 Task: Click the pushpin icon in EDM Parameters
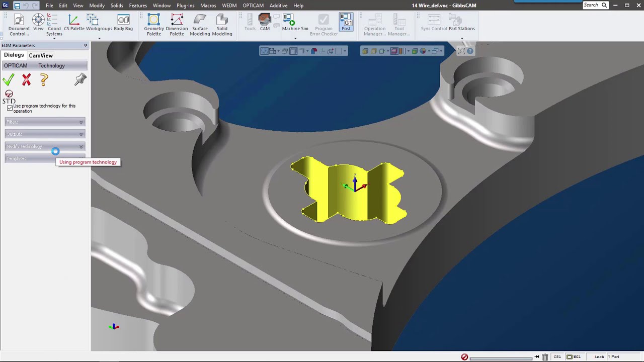pos(80,79)
